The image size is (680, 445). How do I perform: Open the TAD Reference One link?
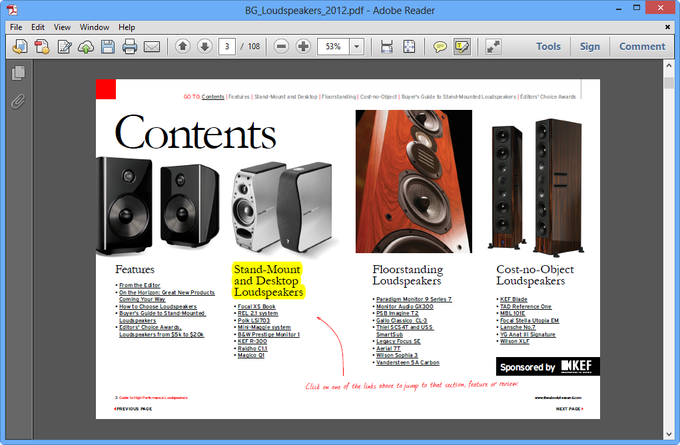coord(526,307)
